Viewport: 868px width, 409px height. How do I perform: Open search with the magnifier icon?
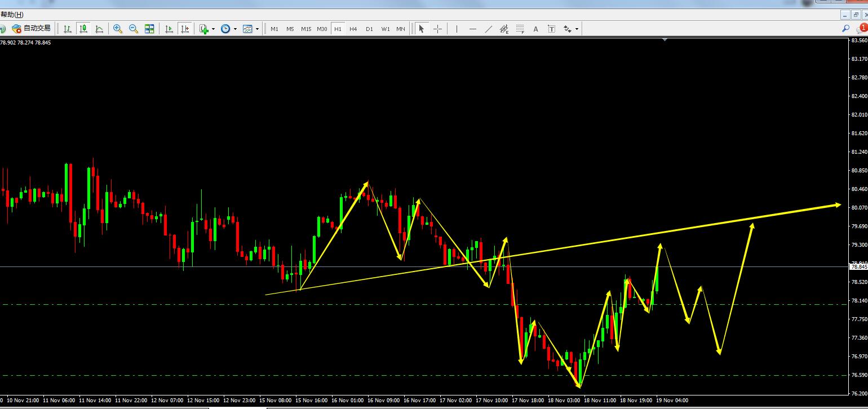(845, 28)
